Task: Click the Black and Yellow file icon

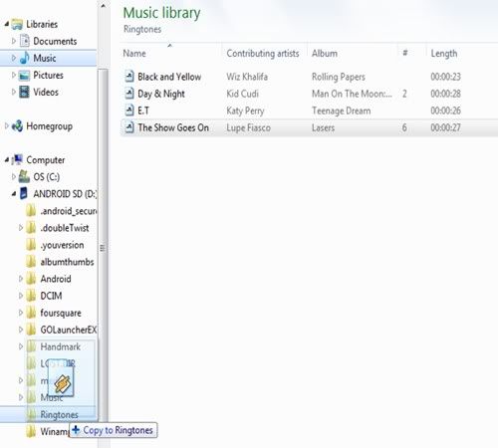Action: click(129, 77)
